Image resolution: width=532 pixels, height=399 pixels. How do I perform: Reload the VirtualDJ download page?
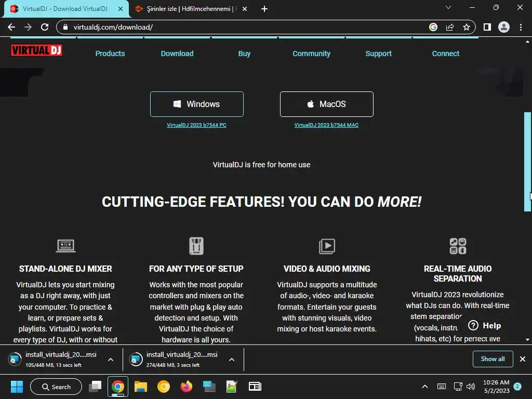pyautogui.click(x=45, y=27)
